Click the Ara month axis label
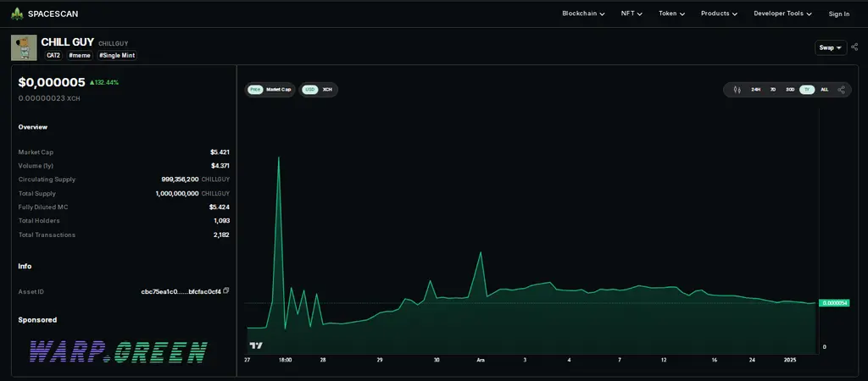Image resolution: width=868 pixels, height=381 pixels. (481, 360)
